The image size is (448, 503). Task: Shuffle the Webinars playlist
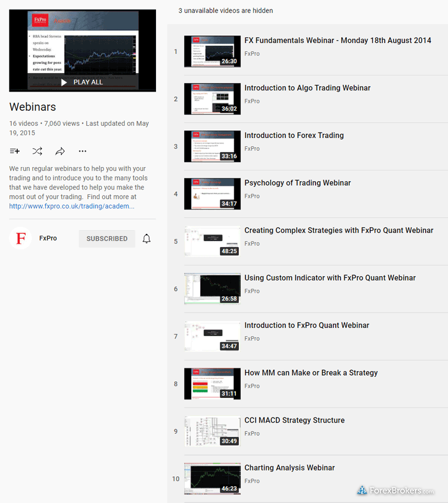pos(37,151)
